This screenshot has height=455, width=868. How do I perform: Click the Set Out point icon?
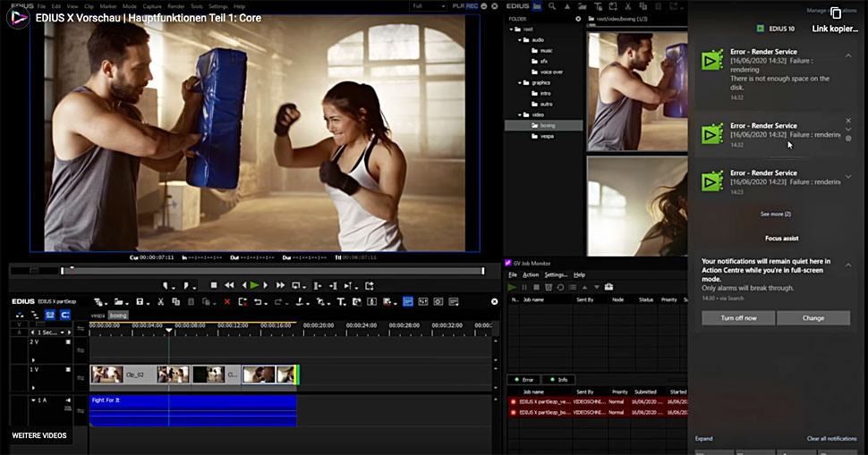pos(186,285)
